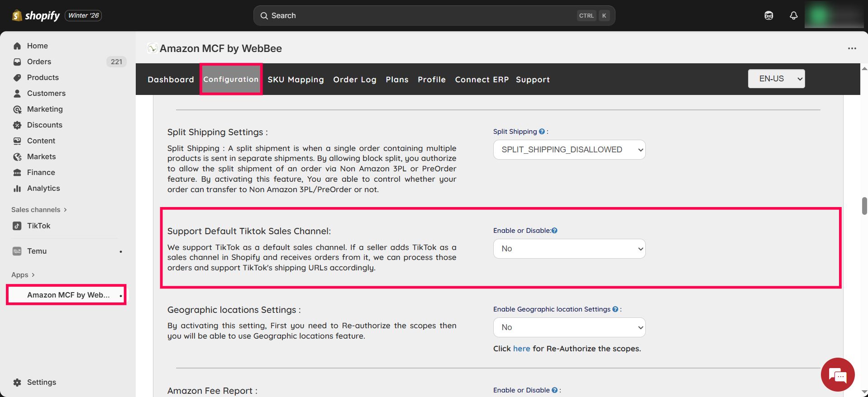
Task: Open the three-dot more options menu
Action: click(852, 48)
